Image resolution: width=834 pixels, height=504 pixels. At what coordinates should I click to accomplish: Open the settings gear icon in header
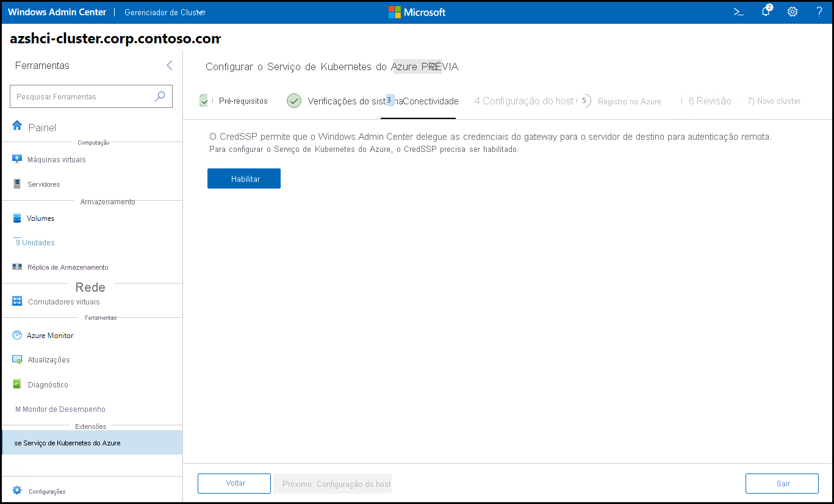[793, 12]
